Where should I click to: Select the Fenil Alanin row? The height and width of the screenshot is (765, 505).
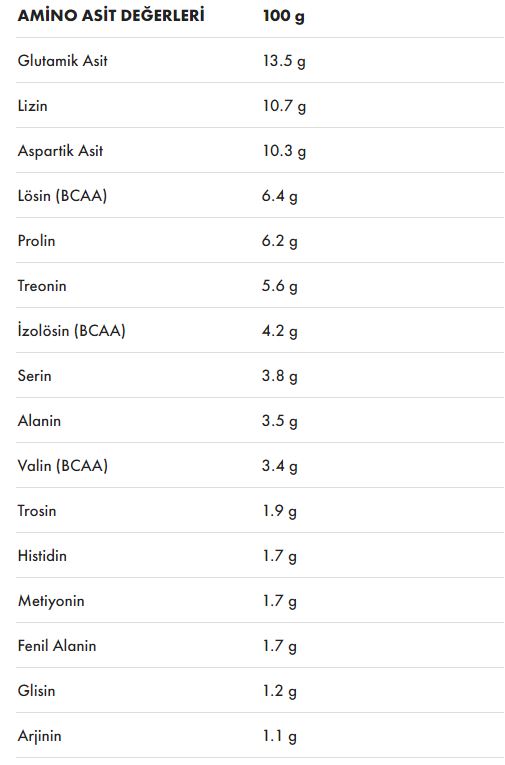tap(260, 645)
